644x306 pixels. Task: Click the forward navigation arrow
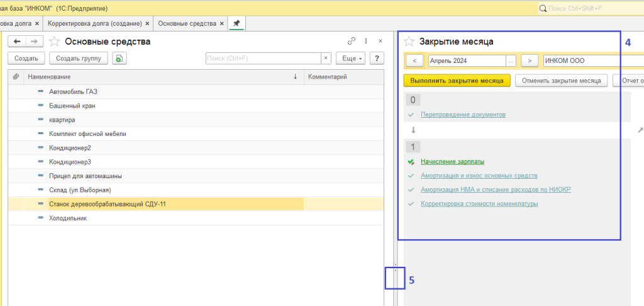point(35,41)
